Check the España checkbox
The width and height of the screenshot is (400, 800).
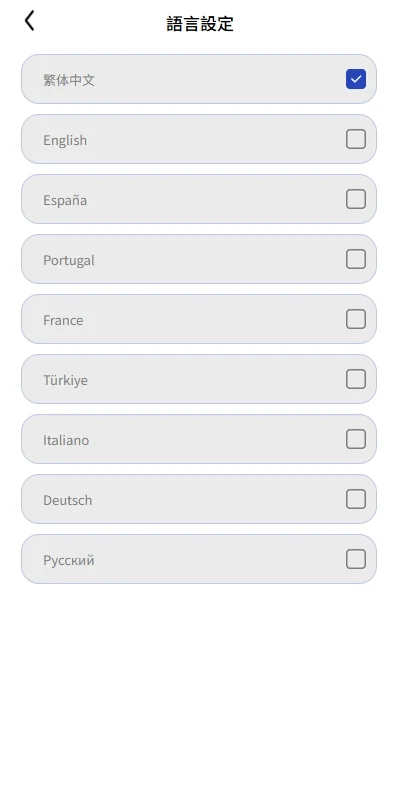pos(356,199)
